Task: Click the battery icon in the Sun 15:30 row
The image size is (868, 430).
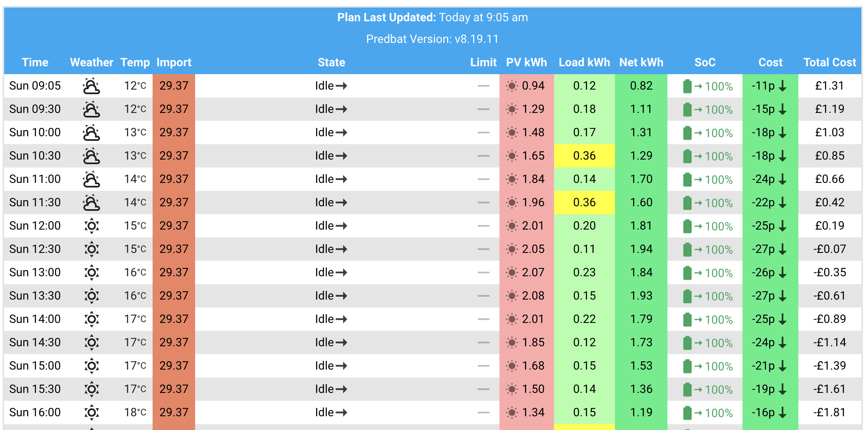Action: tap(687, 390)
